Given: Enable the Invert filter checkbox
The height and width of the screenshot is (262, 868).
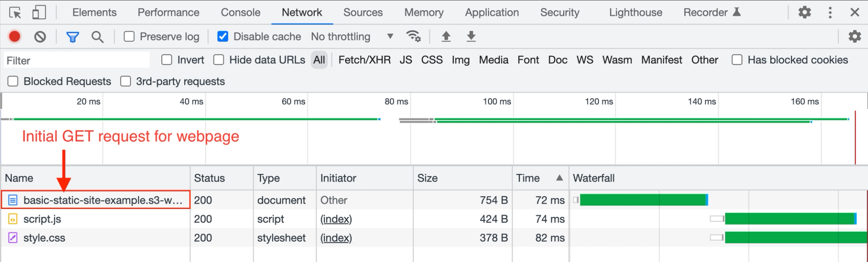Looking at the screenshot, I should tap(167, 60).
